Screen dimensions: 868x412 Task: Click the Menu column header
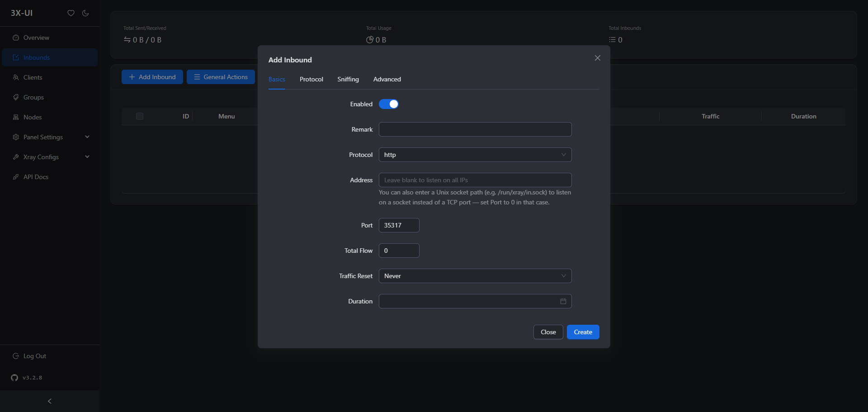pos(226,116)
